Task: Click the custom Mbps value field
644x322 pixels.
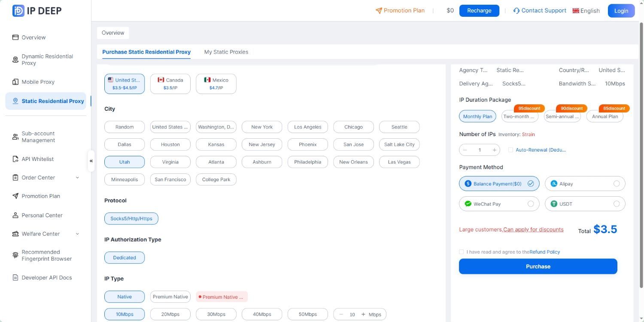Action: [x=352, y=314]
